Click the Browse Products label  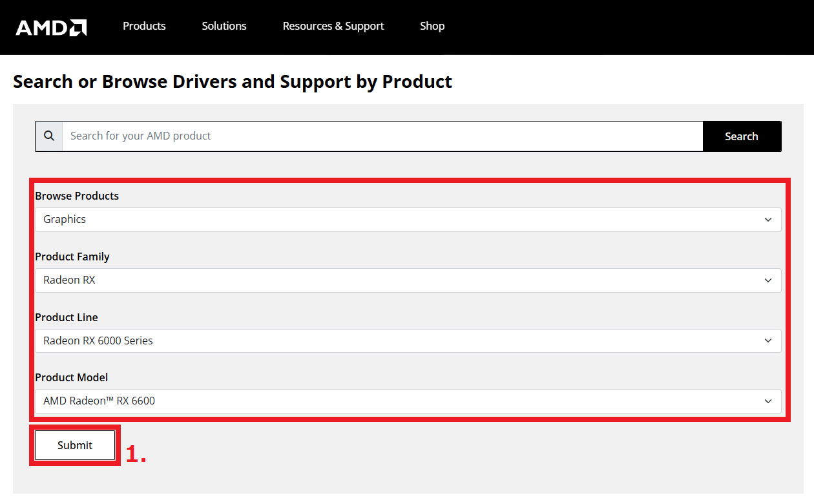point(77,196)
